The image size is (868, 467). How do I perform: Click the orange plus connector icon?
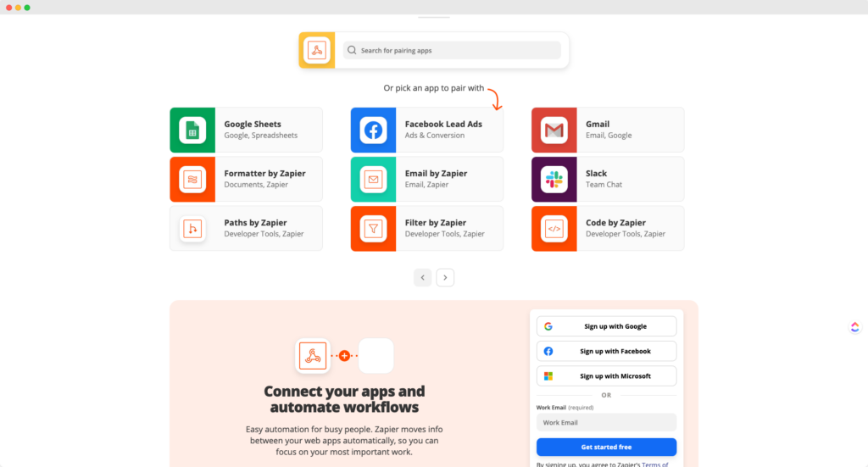point(344,356)
